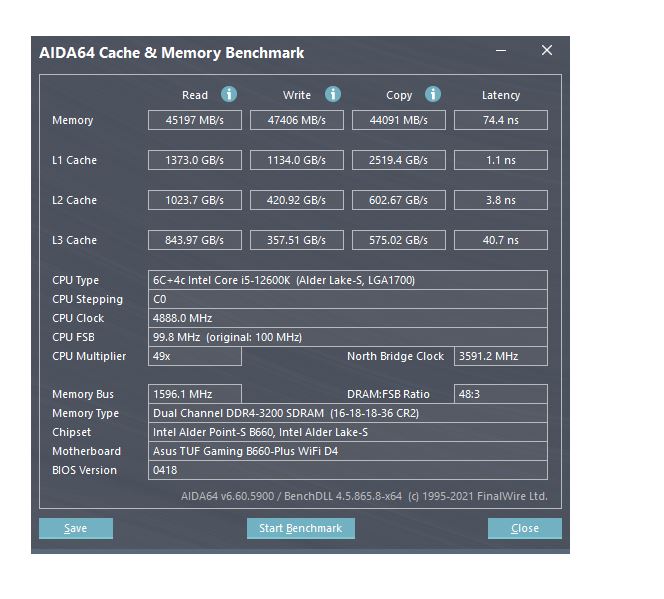Click the AIDA64 version footer text
The image size is (664, 599).
coord(364,496)
